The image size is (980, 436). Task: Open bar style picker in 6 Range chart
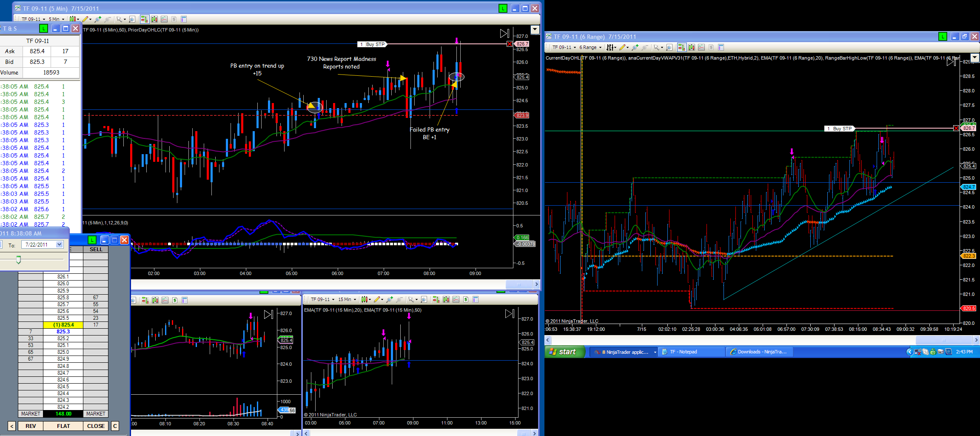click(x=611, y=47)
